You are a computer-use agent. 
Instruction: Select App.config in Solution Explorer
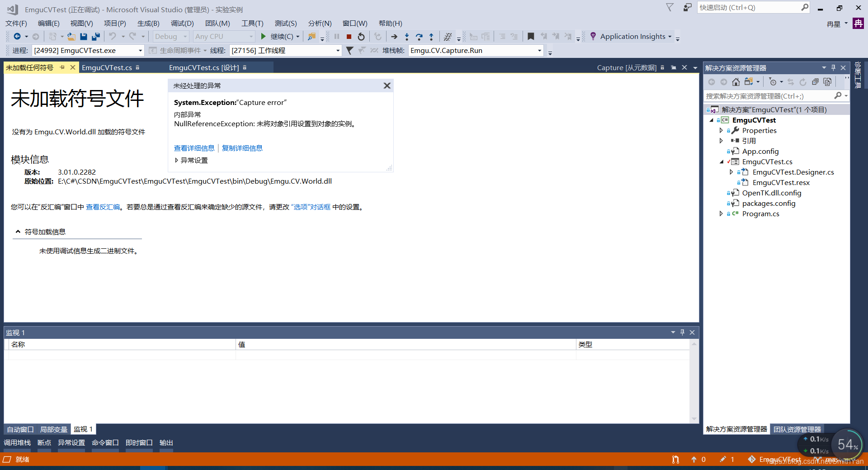coord(760,151)
